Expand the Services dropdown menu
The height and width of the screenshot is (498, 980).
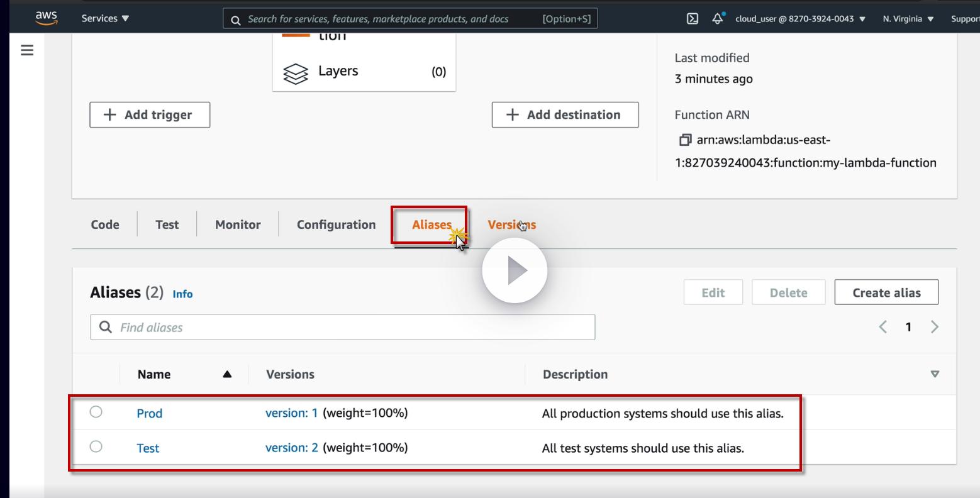coord(105,18)
